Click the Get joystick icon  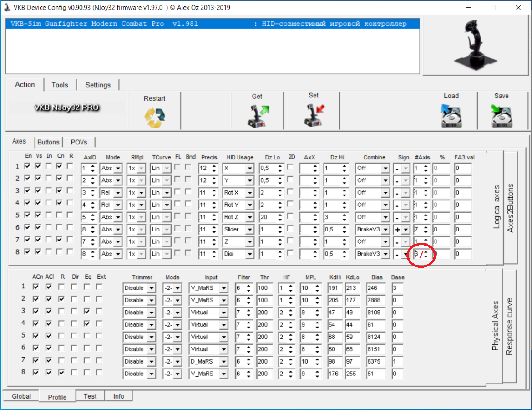(x=258, y=116)
